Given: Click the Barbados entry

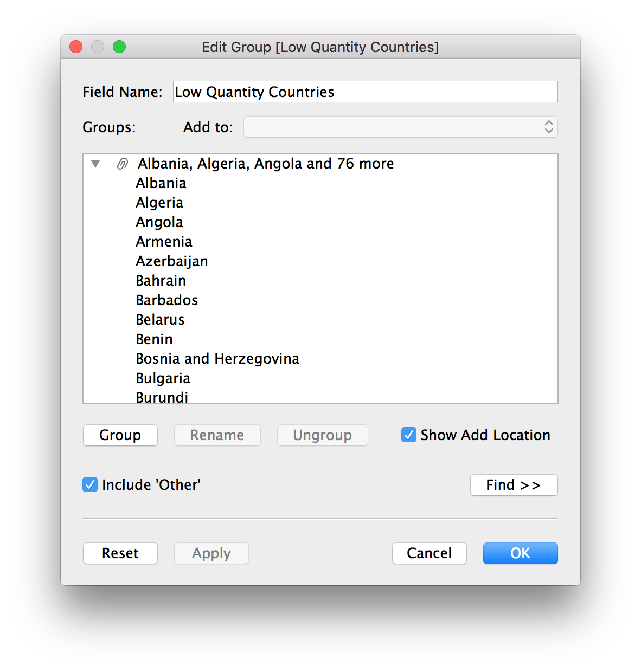Looking at the screenshot, I should coord(167,300).
